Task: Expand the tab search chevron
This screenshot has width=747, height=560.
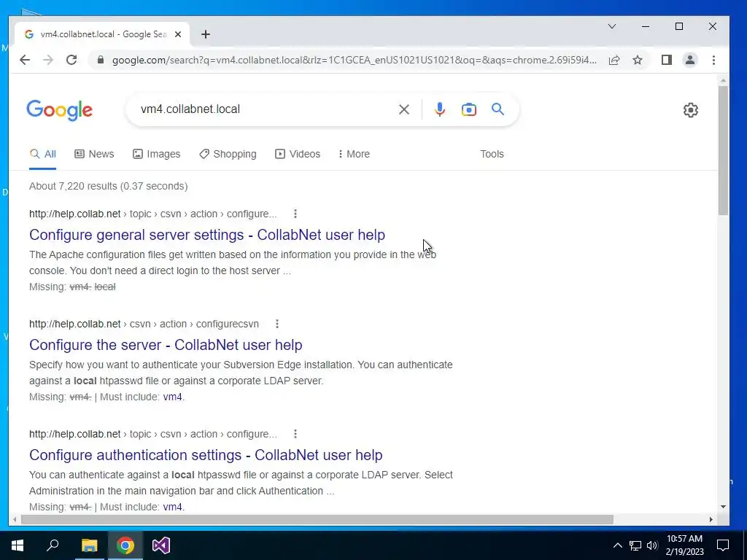Action: click(612, 27)
